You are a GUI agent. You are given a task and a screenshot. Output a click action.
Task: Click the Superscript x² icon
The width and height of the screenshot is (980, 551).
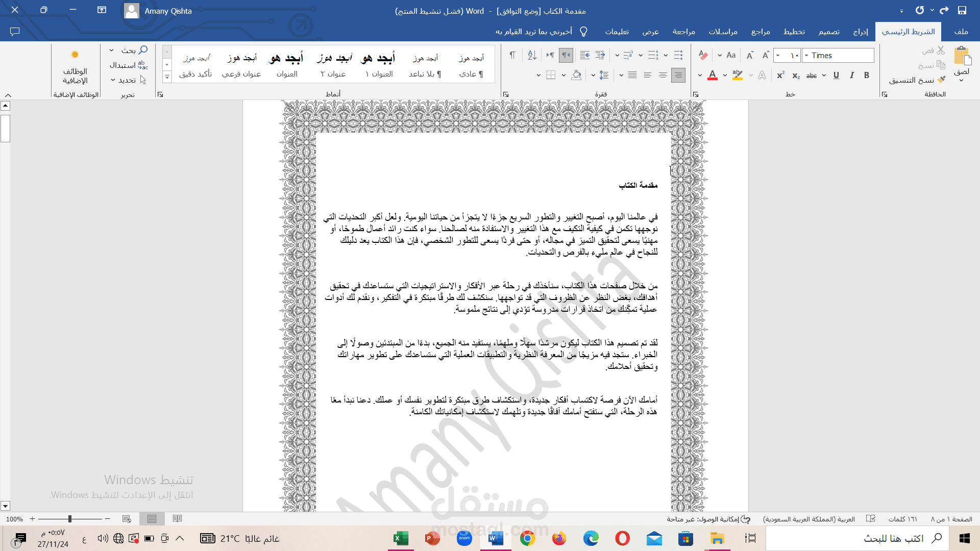[x=780, y=75]
